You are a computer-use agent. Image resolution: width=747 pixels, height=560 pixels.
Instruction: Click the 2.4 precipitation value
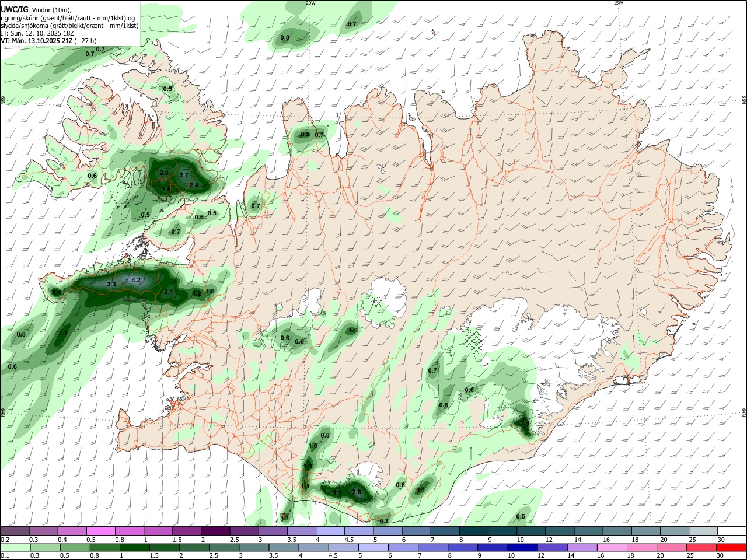pyautogui.click(x=194, y=185)
